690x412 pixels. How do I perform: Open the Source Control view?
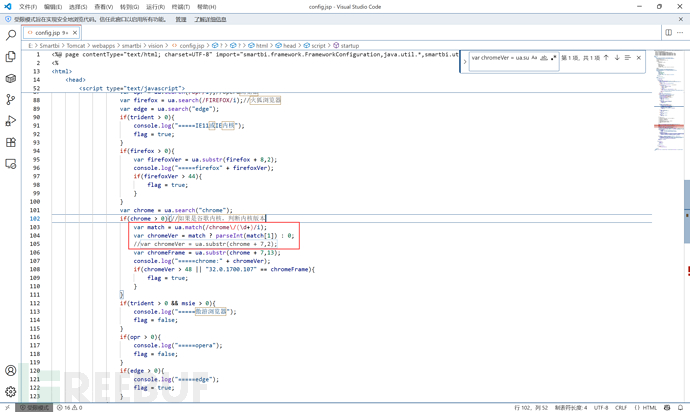tap(11, 99)
